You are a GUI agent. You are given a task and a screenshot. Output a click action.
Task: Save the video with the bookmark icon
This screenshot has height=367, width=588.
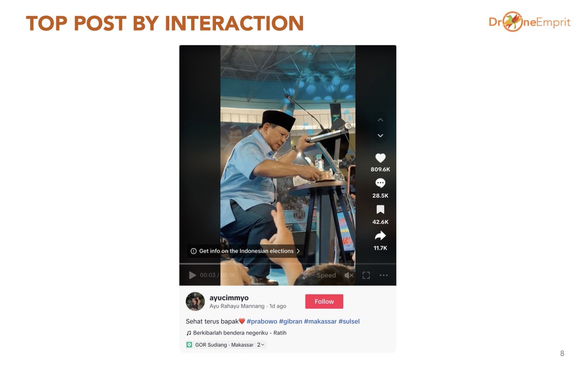[x=380, y=210]
